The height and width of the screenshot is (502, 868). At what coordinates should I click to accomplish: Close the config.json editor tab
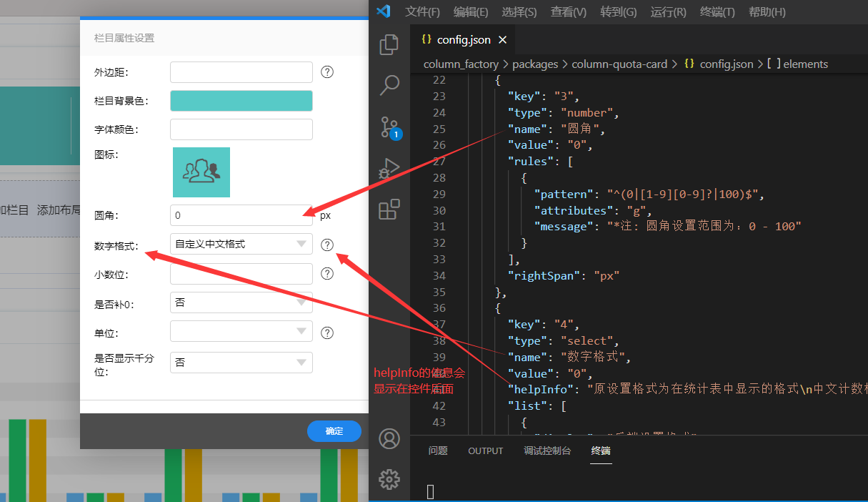502,40
